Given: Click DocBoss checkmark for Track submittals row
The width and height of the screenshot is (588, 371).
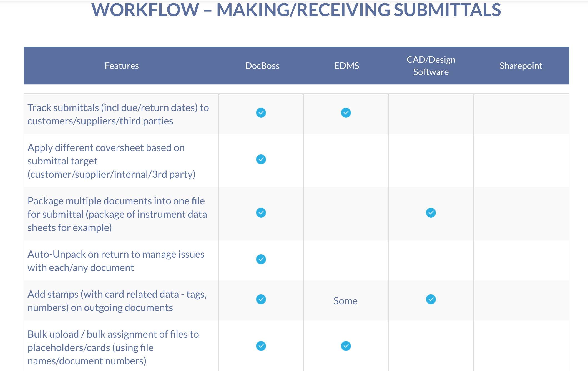Looking at the screenshot, I should coord(261,113).
